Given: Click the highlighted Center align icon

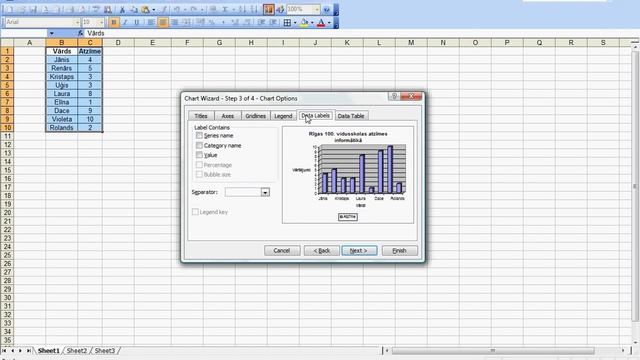Looking at the screenshot, I should [x=163, y=22].
